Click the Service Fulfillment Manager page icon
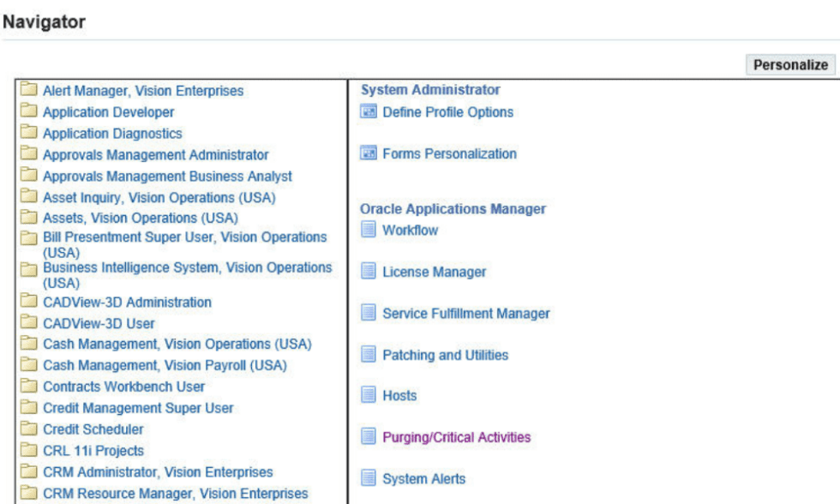Screen dimensions: 840x504 click(369, 314)
